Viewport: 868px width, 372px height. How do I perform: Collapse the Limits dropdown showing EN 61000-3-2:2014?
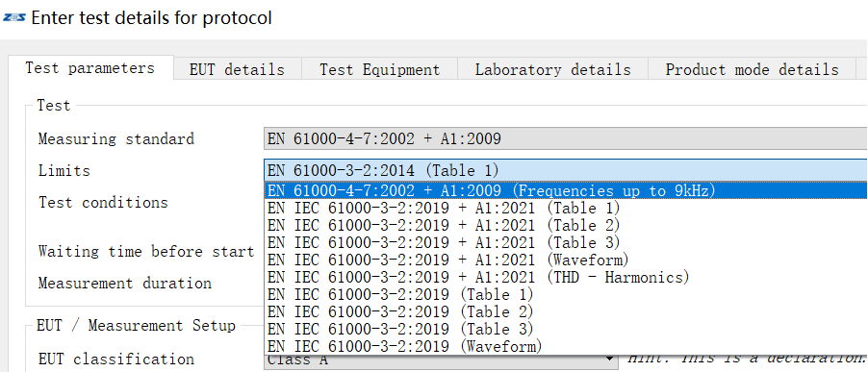click(566, 170)
